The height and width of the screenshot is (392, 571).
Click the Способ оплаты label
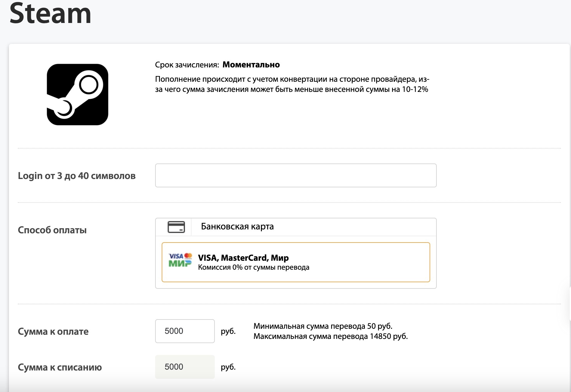[52, 230]
